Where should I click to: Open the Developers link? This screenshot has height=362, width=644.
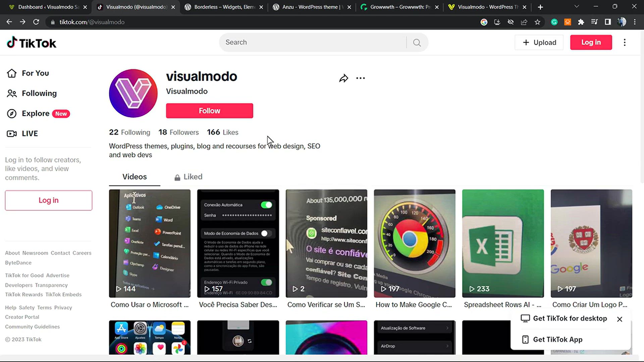click(x=19, y=285)
